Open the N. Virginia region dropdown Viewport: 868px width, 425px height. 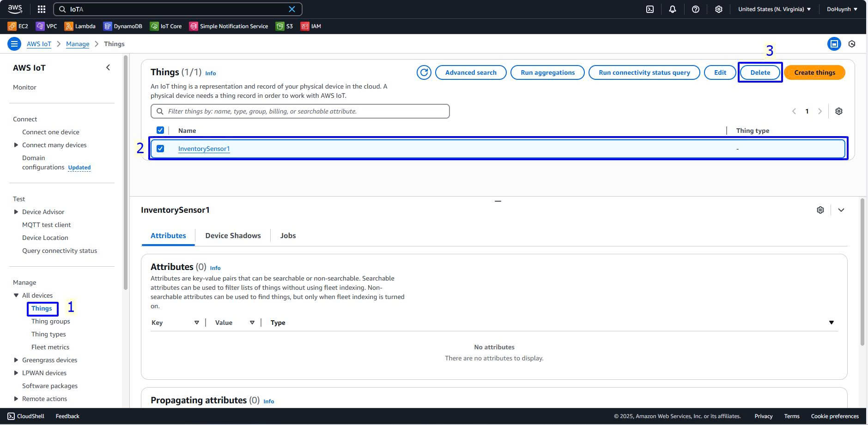click(x=774, y=9)
